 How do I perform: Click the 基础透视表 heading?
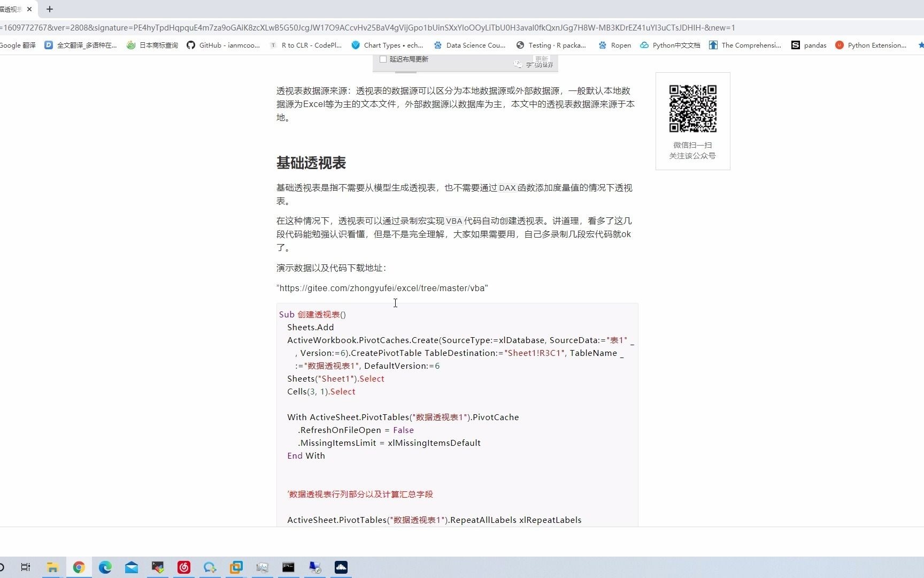pos(311,163)
